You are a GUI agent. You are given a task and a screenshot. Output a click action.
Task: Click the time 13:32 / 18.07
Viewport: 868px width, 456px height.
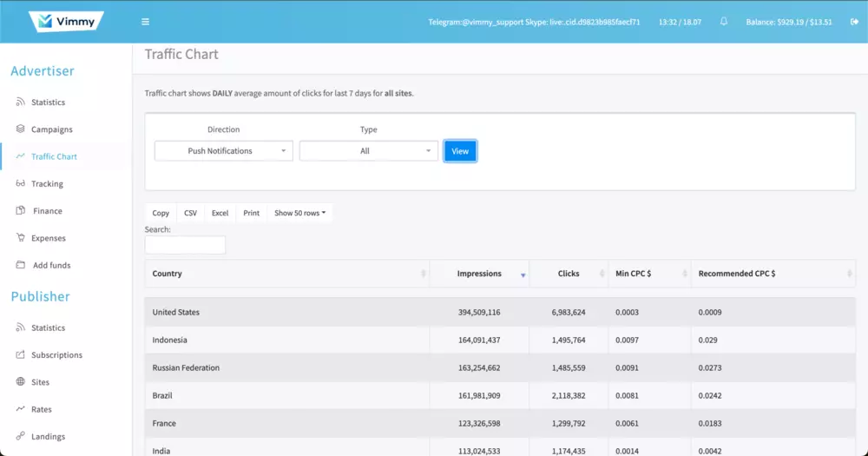680,23
